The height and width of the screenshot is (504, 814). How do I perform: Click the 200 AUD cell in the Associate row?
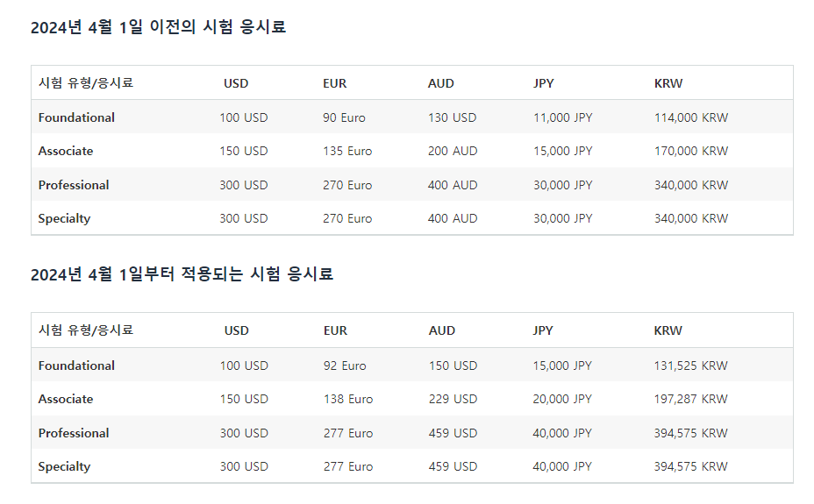(453, 152)
